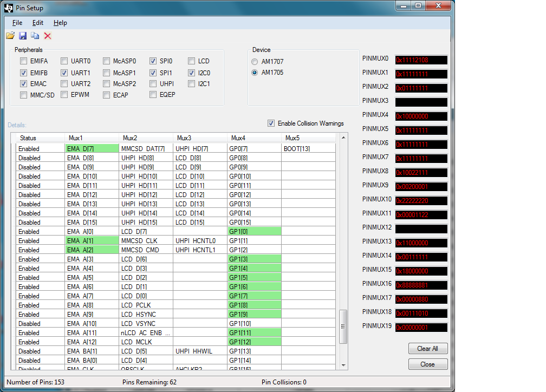This screenshot has height=392, width=546.
Task: Click the PINMUX0 value field
Action: pos(421,60)
